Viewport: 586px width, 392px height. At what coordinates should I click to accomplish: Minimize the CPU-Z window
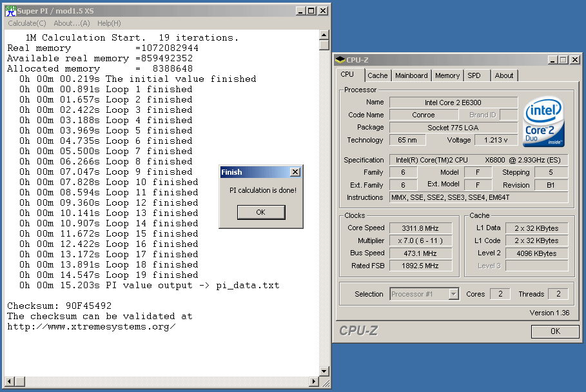click(552, 60)
